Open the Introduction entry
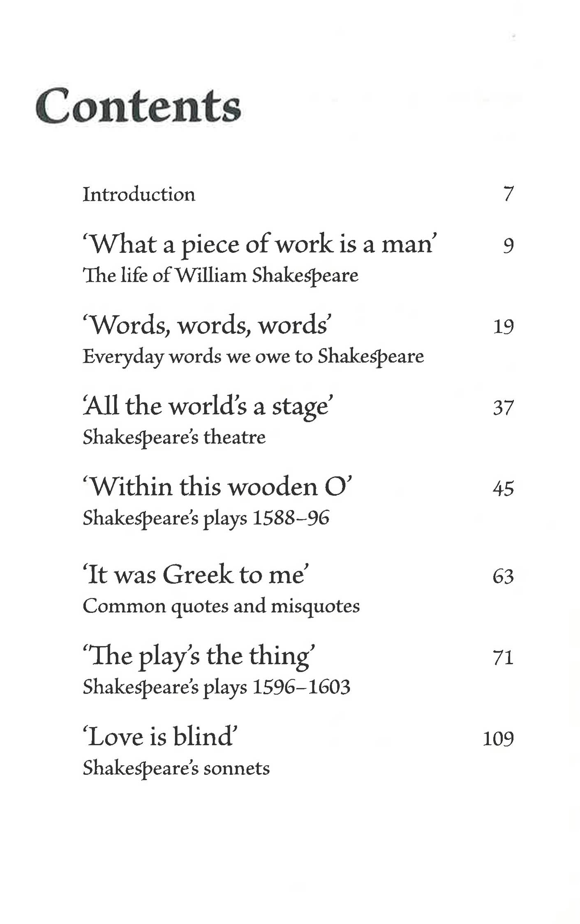 tap(139, 195)
